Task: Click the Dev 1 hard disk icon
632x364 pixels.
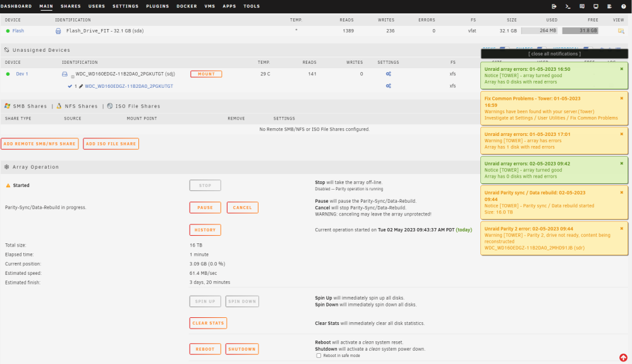Action: (64, 74)
